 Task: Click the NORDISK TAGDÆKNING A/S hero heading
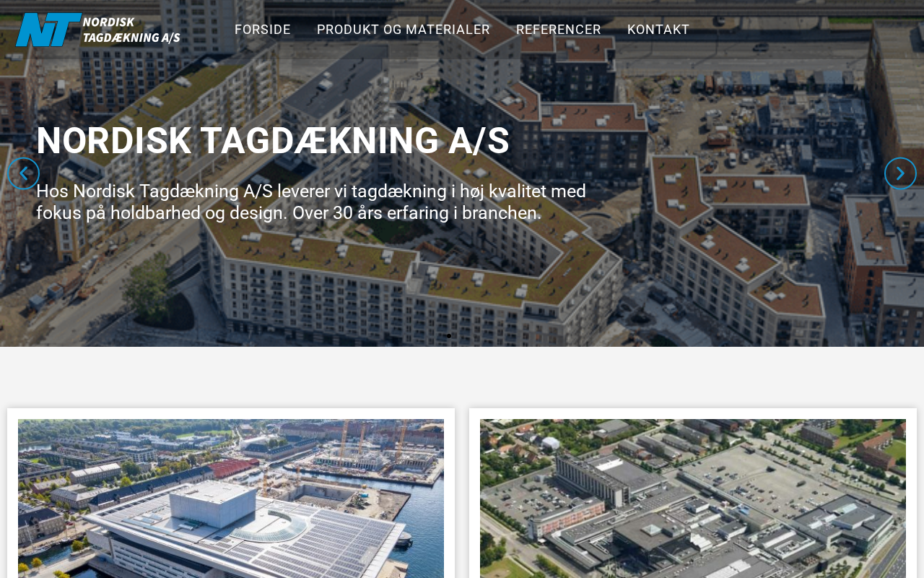tap(273, 141)
